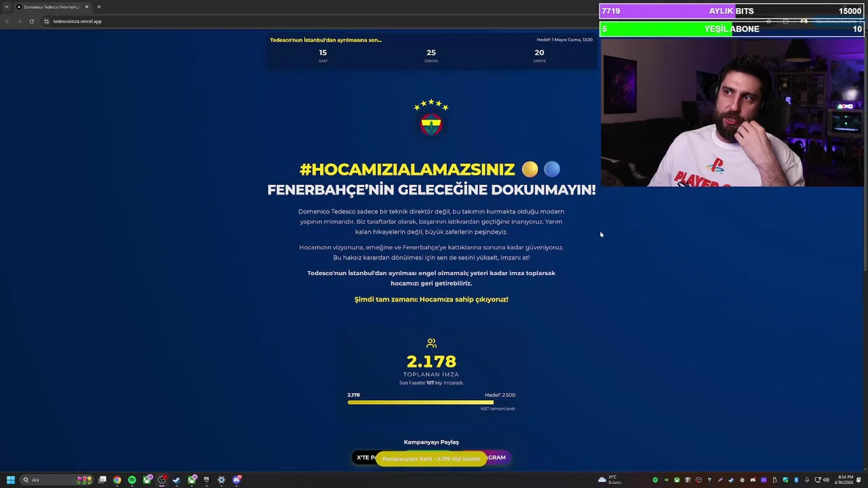Click the people icon above signature count

pos(431,344)
